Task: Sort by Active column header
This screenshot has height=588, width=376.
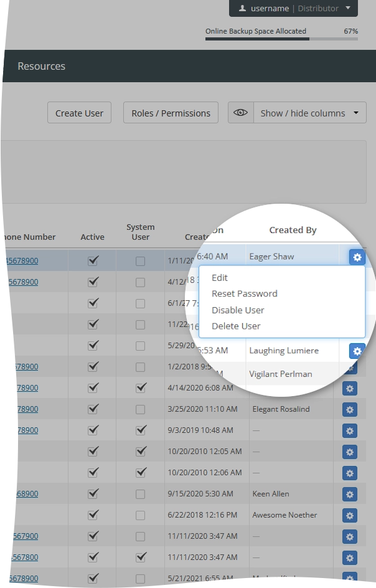Action: (x=92, y=237)
